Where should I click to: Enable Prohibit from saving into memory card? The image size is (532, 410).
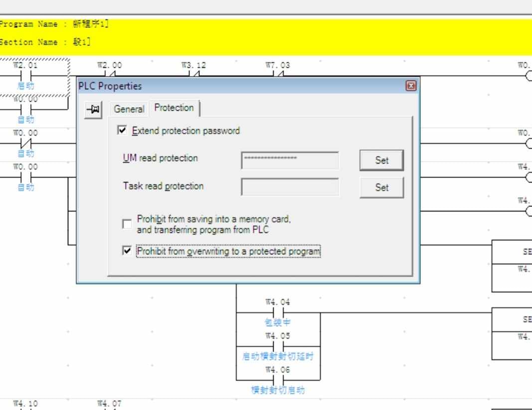tap(127, 224)
